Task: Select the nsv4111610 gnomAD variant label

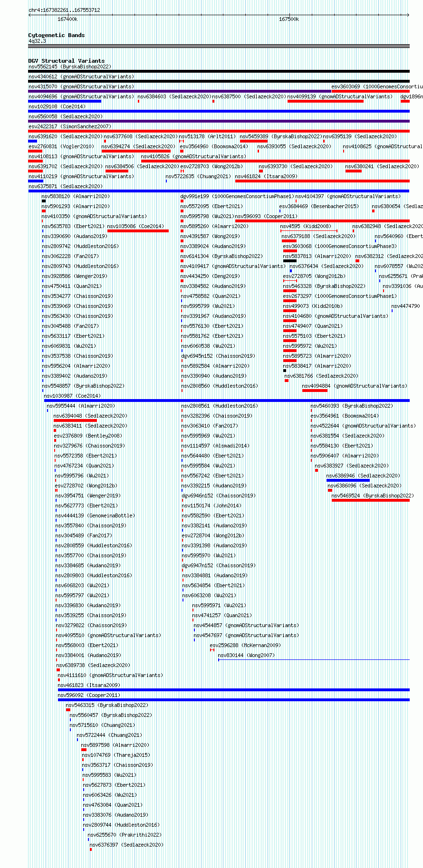Action: 110,675
